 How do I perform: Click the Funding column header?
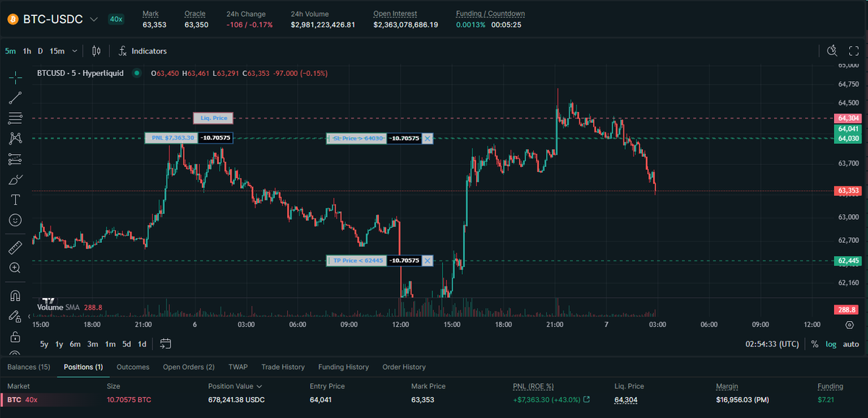pyautogui.click(x=830, y=386)
